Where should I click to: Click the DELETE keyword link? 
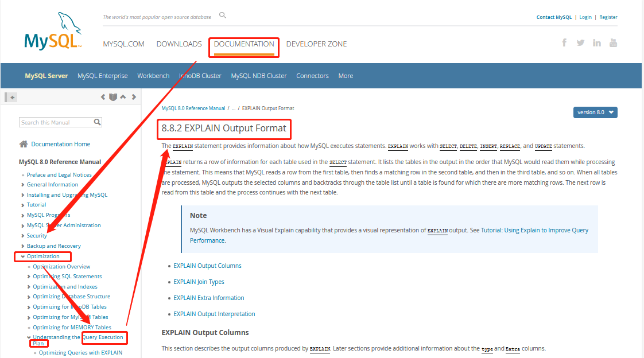tap(468, 146)
